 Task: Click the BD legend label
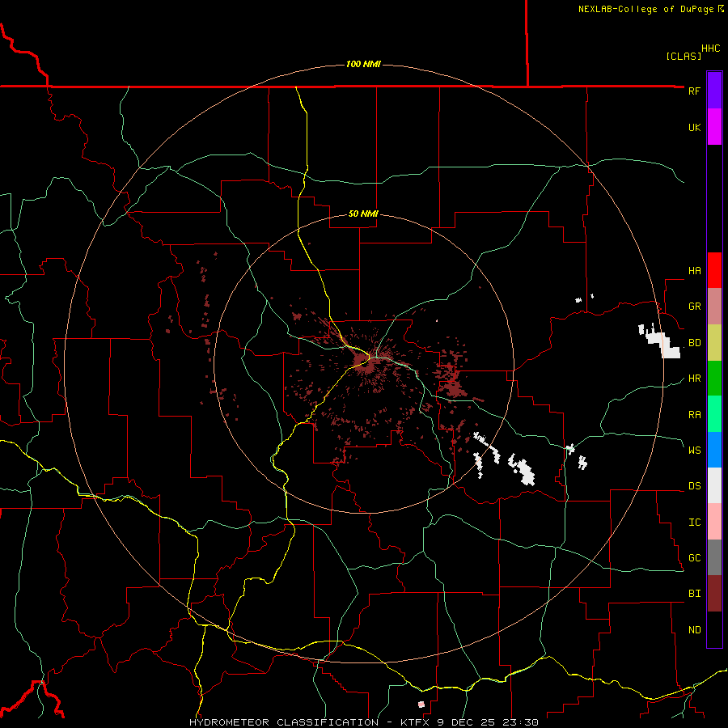tap(694, 343)
